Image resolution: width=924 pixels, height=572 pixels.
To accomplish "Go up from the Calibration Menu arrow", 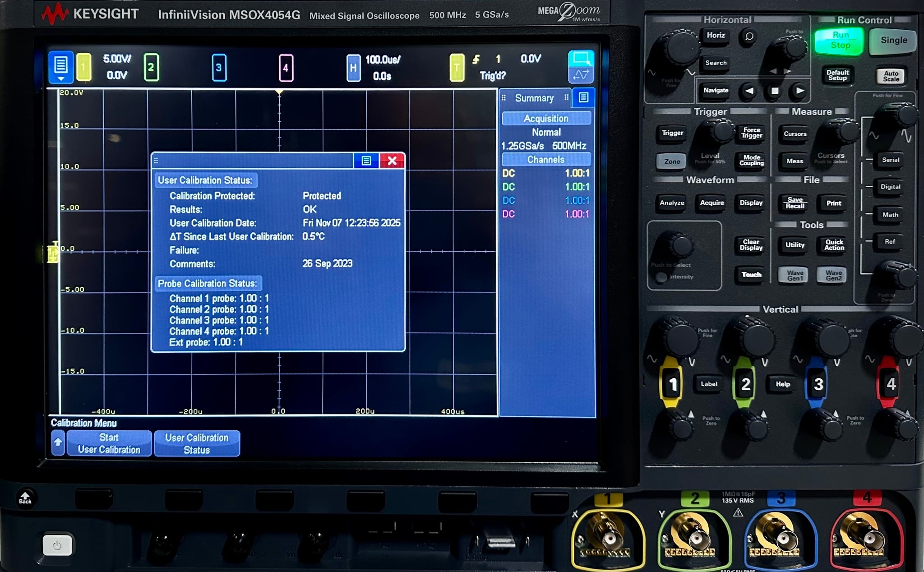I will click(58, 443).
